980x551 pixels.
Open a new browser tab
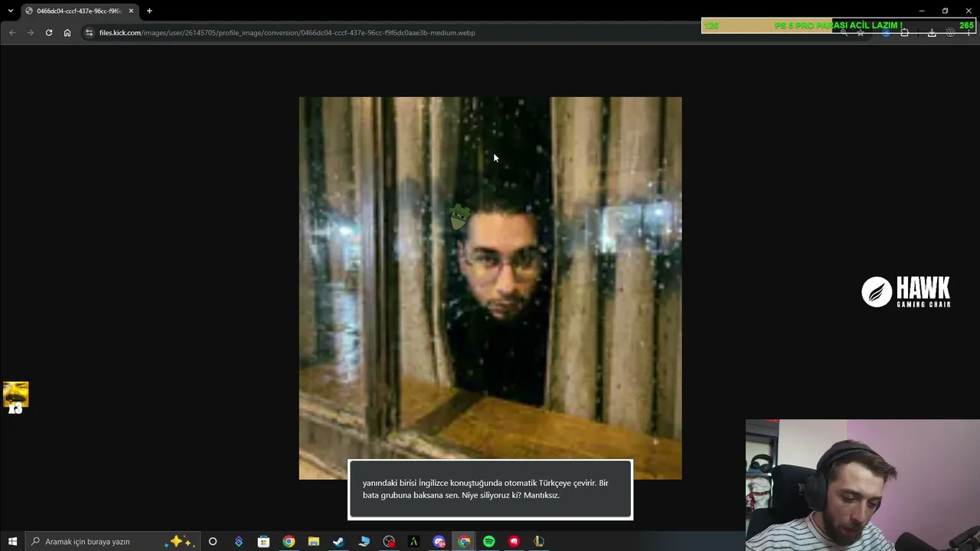(x=149, y=11)
